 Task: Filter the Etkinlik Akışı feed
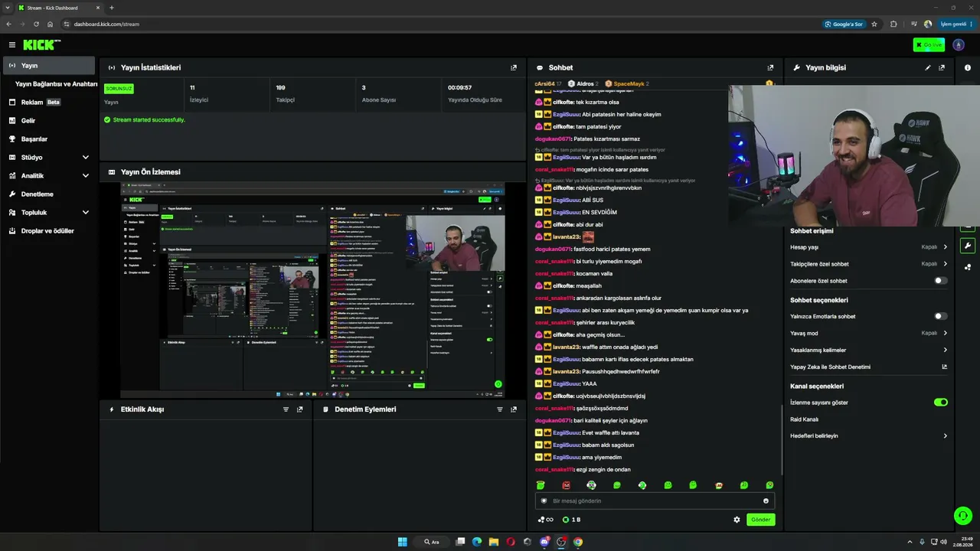pos(286,409)
